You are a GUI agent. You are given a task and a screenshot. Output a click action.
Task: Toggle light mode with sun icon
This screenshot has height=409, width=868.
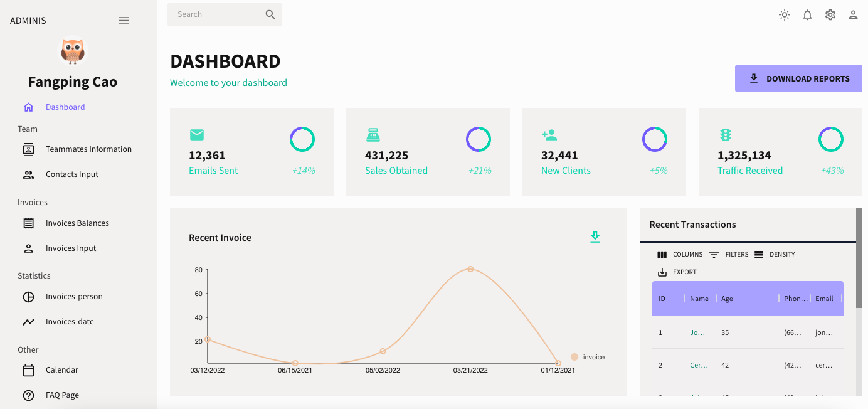point(785,14)
